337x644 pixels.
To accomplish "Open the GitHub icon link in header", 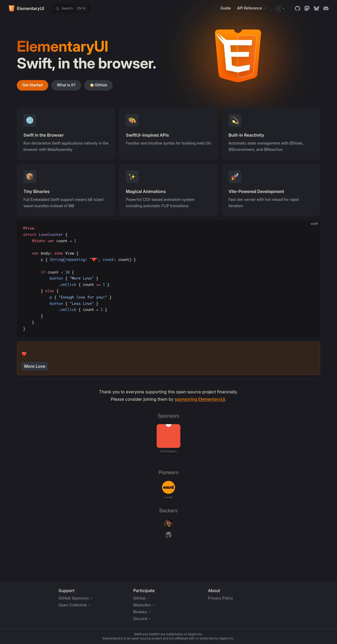I will [298, 8].
